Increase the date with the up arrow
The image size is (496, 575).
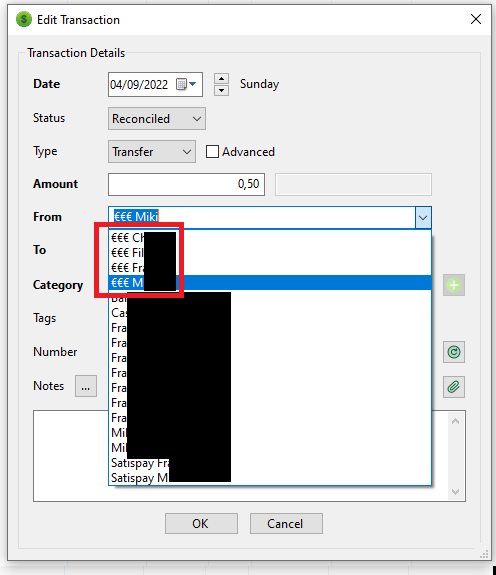tap(221, 78)
